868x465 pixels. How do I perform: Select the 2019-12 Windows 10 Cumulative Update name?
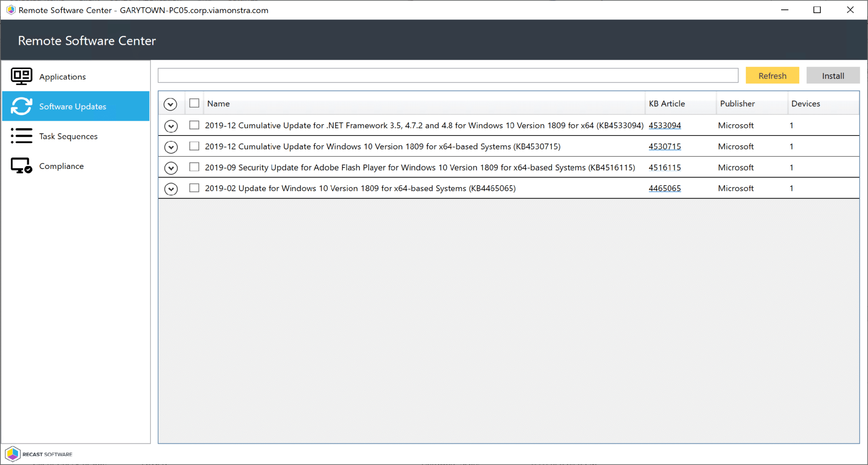click(x=383, y=147)
